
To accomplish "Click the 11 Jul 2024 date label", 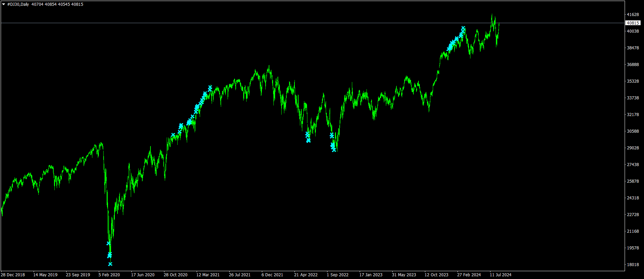I will [500, 275].
